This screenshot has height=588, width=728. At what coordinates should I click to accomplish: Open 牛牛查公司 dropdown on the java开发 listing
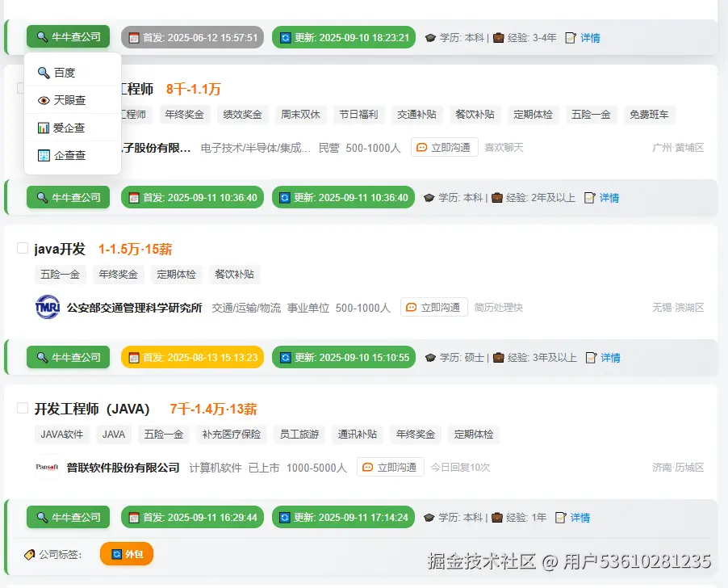coord(68,357)
